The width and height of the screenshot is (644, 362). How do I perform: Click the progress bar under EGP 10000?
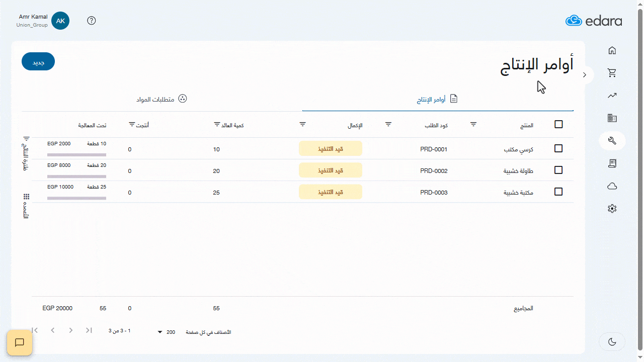(76, 198)
